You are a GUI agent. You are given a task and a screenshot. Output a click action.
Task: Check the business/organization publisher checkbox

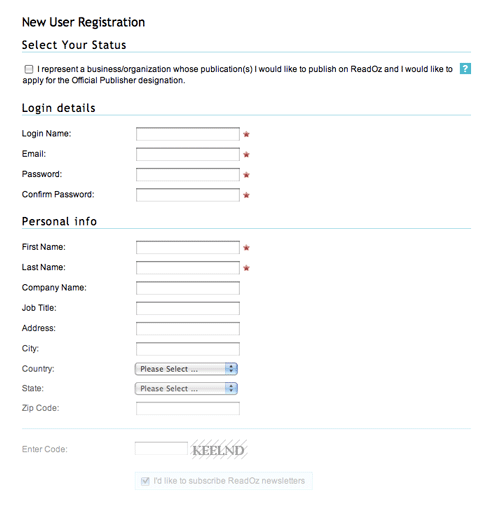tap(29, 69)
